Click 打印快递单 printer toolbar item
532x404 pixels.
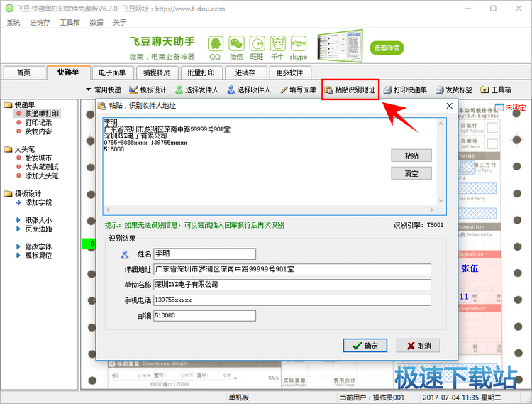click(406, 90)
